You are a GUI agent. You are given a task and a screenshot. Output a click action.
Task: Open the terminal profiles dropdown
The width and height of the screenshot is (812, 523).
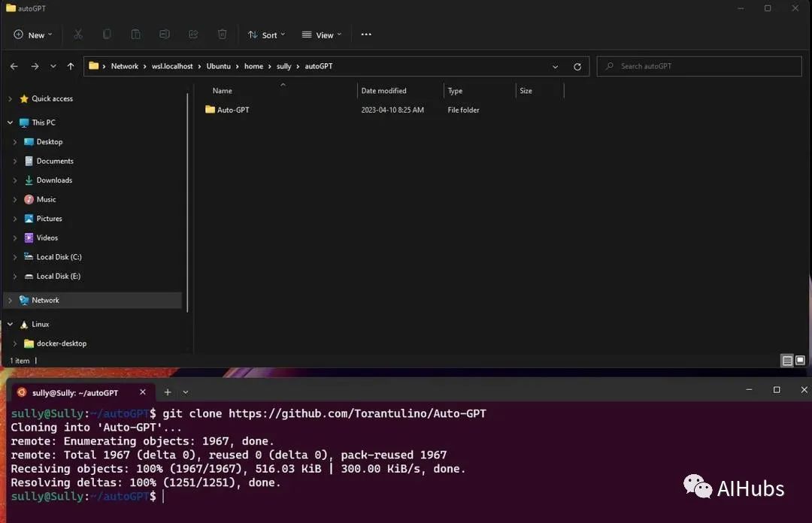click(186, 392)
